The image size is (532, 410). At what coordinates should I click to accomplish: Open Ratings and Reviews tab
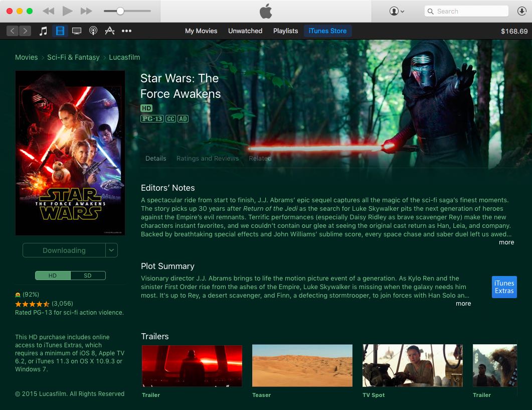coord(208,158)
